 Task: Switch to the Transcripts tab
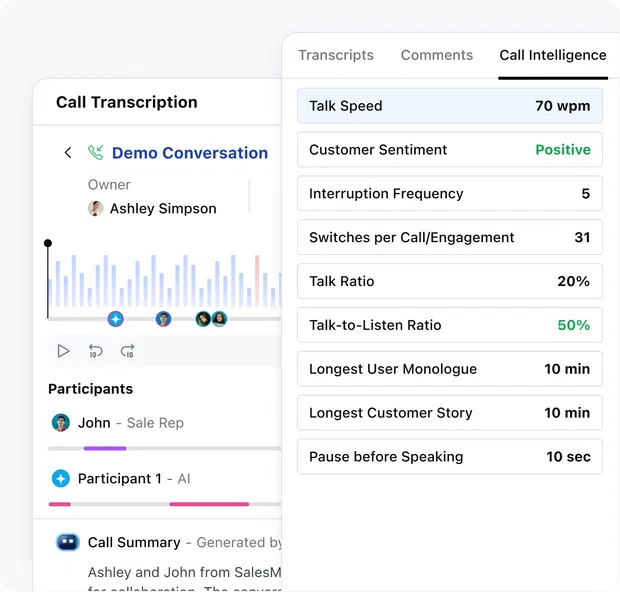[336, 56]
